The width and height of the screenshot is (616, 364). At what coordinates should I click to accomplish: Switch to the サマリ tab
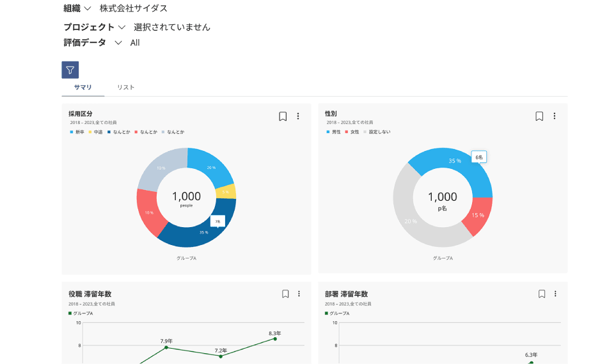83,87
